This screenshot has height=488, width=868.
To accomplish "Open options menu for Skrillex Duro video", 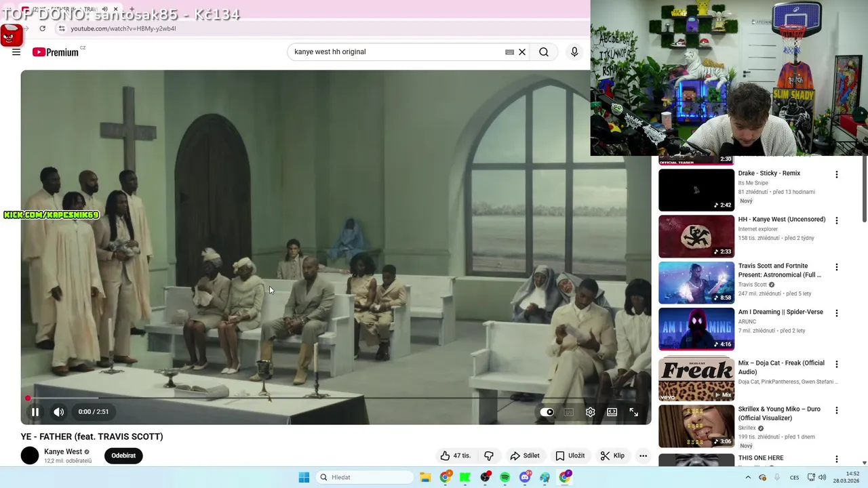I will pos(836,410).
